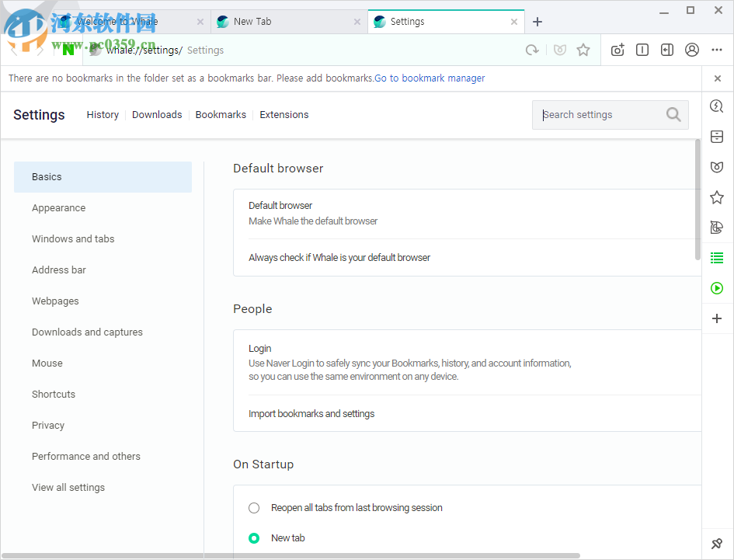Open profile account icon in toolbar
This screenshot has width=734, height=560.
point(692,50)
